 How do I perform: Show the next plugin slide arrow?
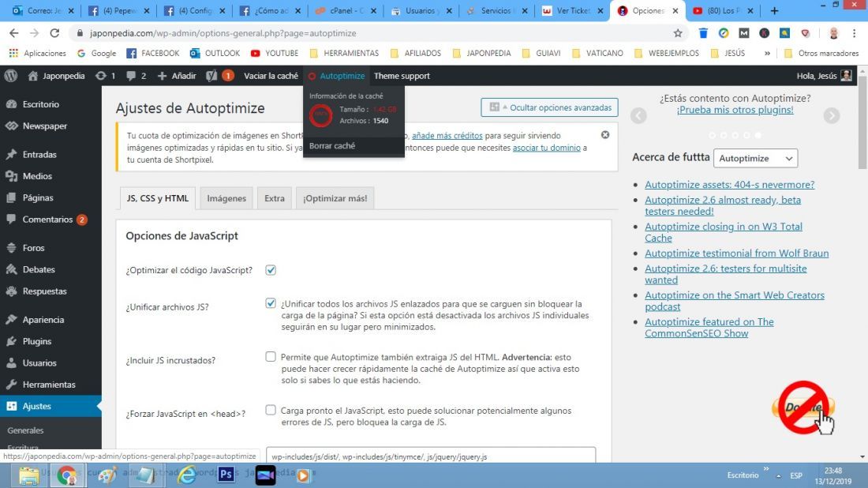831,115
